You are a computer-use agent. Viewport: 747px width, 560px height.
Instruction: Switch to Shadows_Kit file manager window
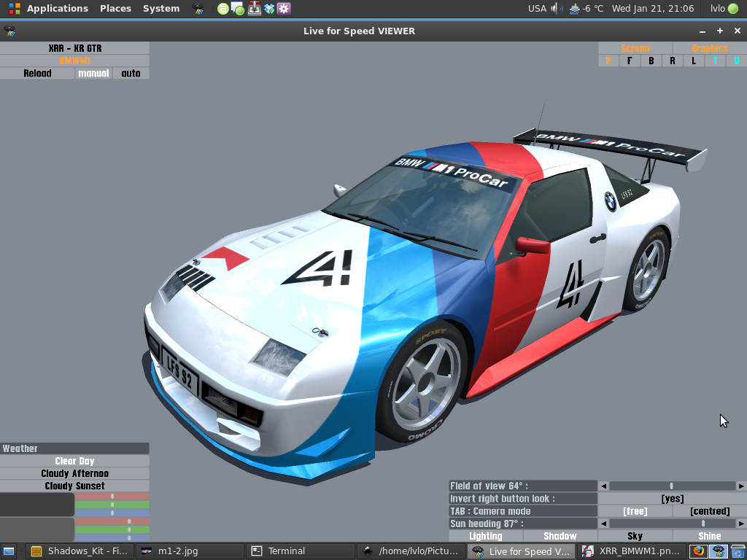pyautogui.click(x=80, y=551)
